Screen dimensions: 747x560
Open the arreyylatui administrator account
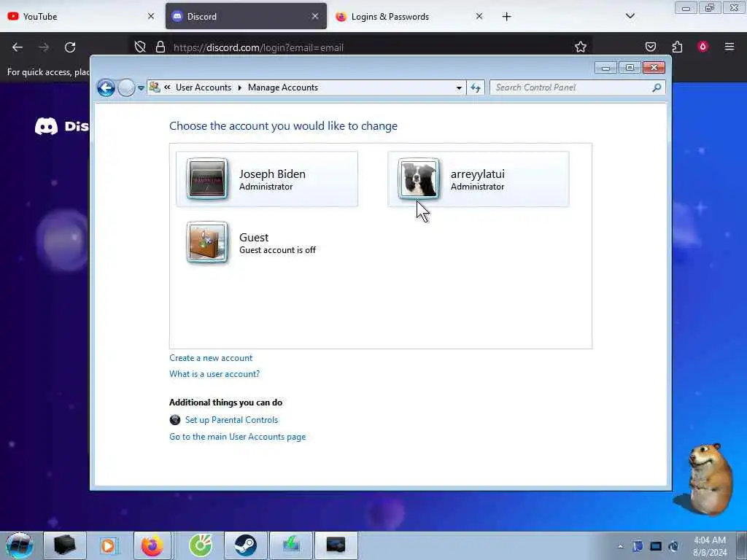point(479,179)
